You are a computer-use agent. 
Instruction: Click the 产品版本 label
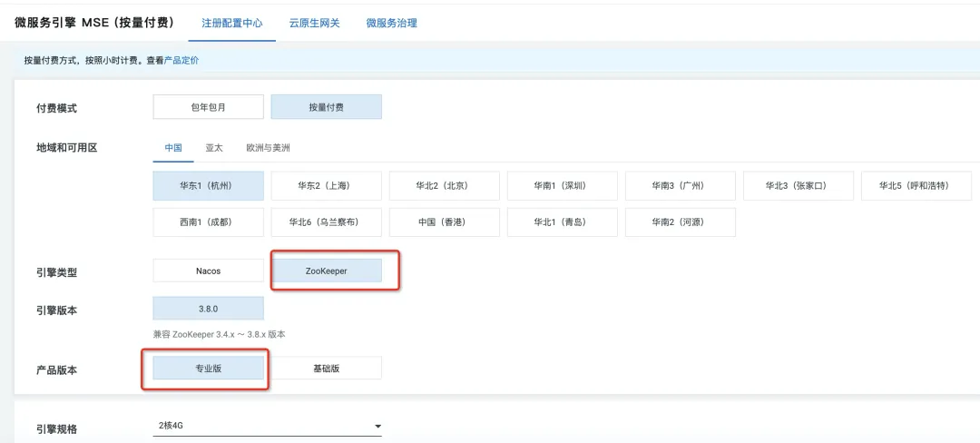(x=57, y=369)
